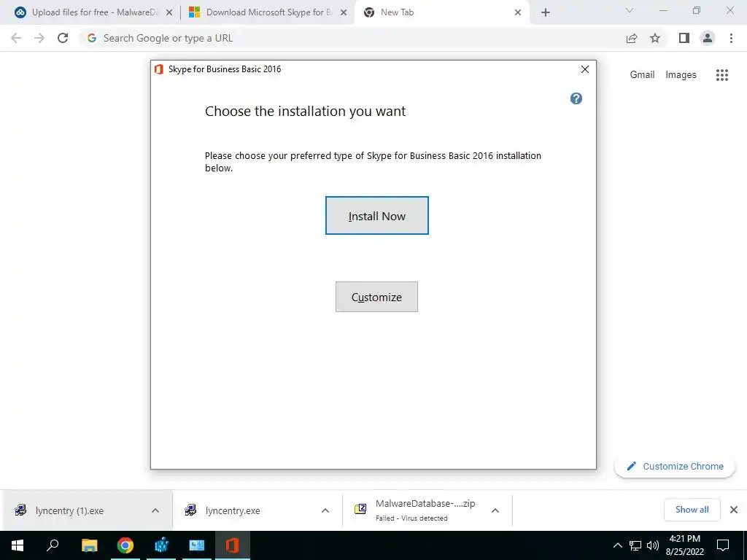
Task: Close the Upload files for free tab
Action: point(169,13)
